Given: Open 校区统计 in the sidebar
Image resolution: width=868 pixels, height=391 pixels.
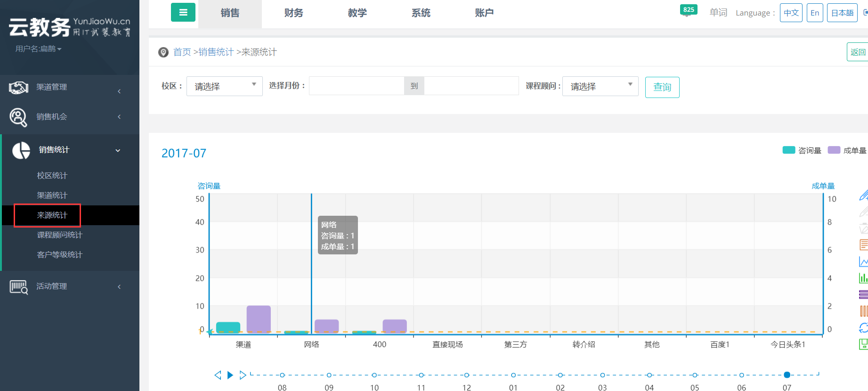Looking at the screenshot, I should tap(52, 176).
